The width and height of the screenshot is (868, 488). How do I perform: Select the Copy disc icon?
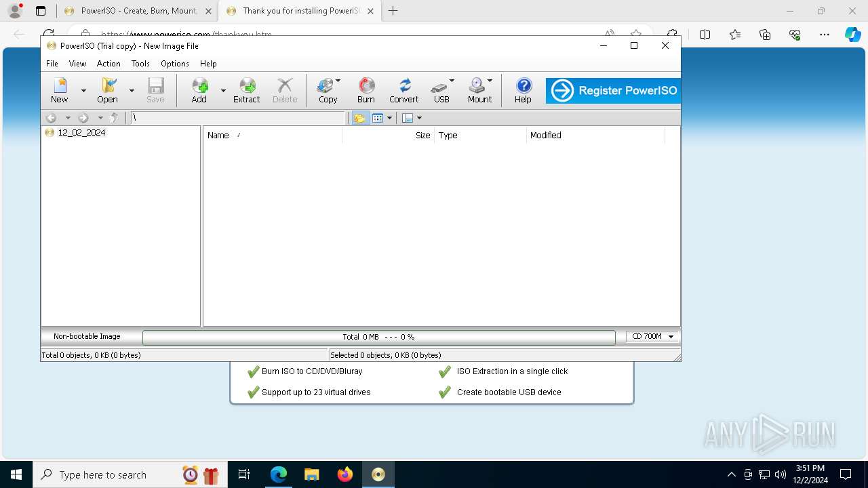coord(328,90)
